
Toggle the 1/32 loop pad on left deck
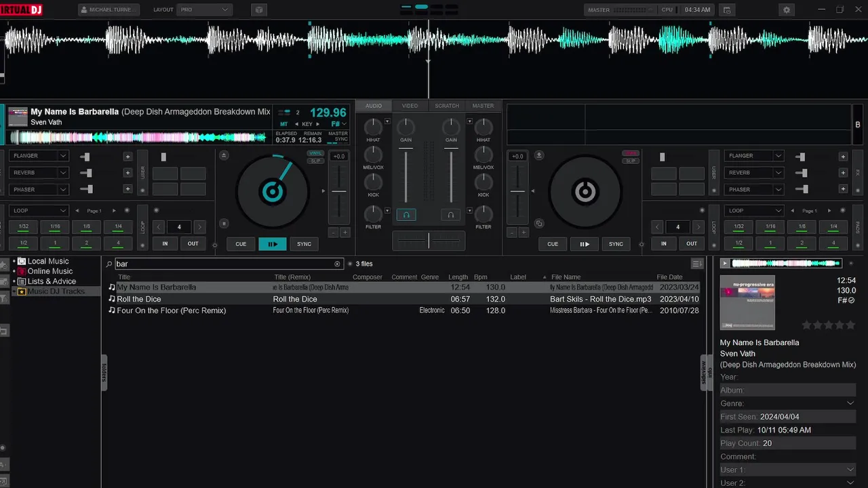(24, 227)
